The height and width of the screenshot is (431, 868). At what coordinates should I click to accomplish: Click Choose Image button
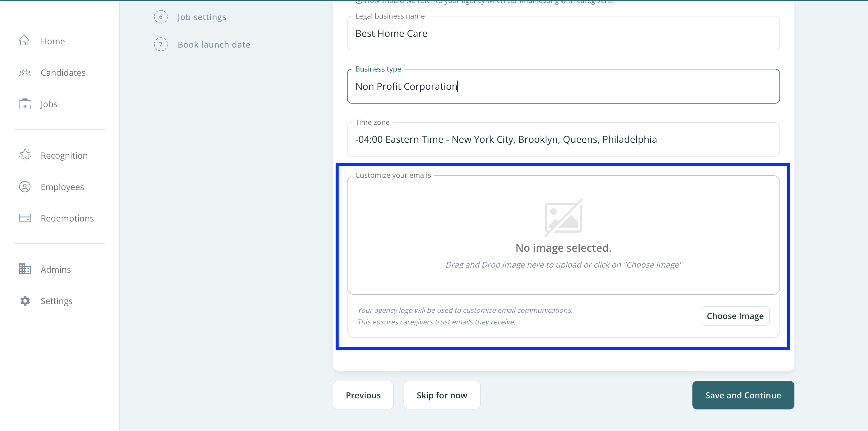tap(735, 316)
